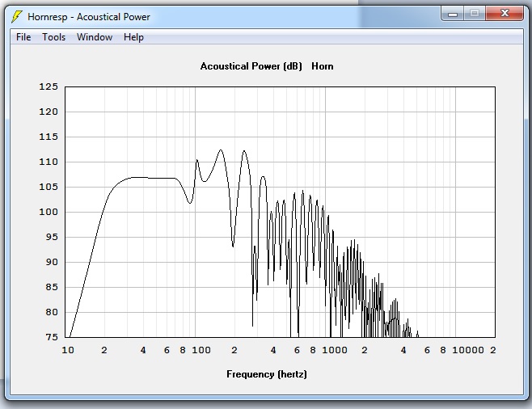532x409 pixels.
Task: Click the Hornresp lightning bolt icon
Action: click(16, 17)
